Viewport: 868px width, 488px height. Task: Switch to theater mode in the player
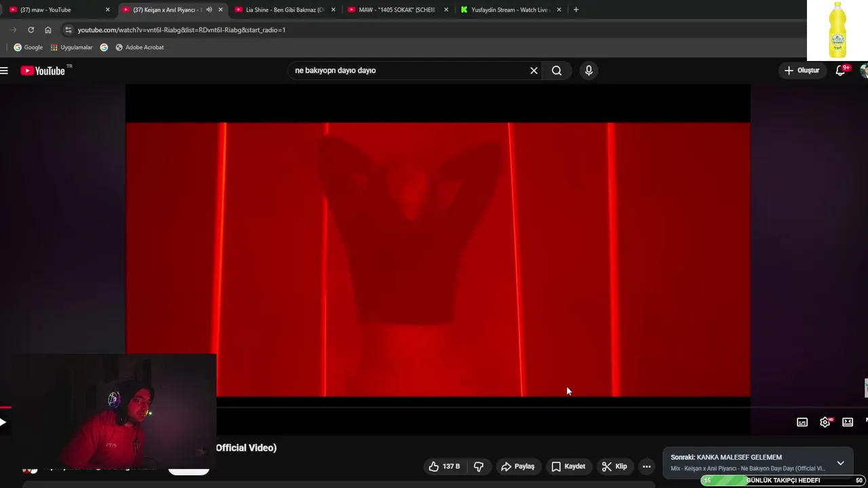(848, 422)
